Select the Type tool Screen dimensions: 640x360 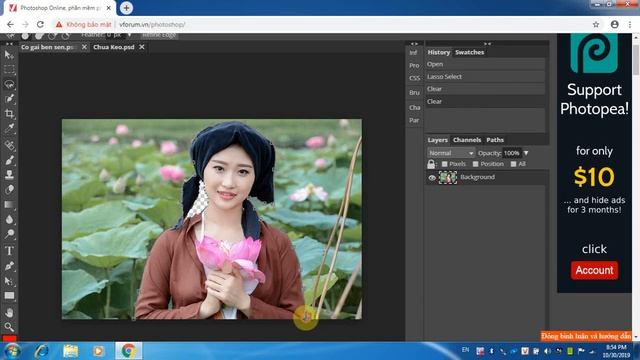tap(9, 251)
